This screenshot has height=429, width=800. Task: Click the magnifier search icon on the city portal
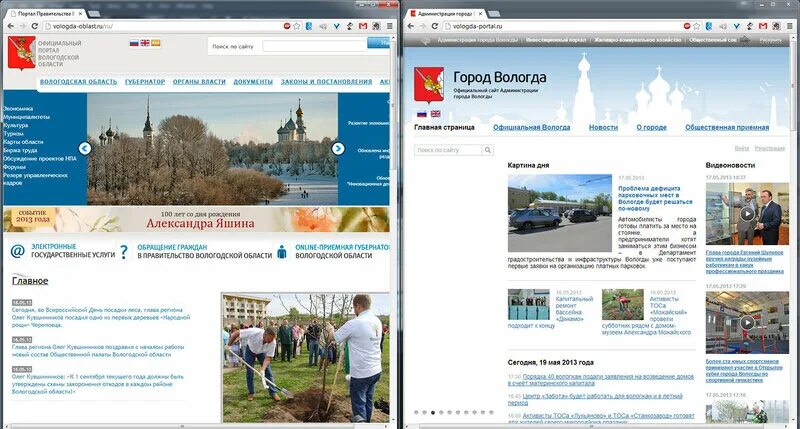[488, 150]
